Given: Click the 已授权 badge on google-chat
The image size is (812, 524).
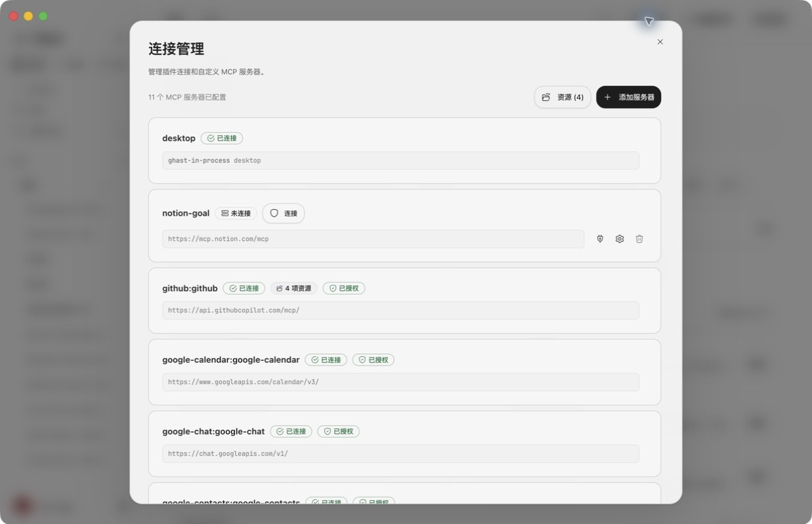Looking at the screenshot, I should coord(338,431).
